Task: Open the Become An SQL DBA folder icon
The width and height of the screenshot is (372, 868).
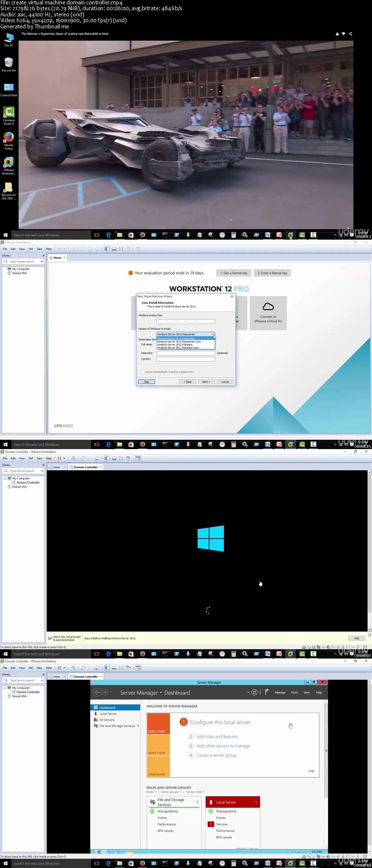Action: point(9,191)
